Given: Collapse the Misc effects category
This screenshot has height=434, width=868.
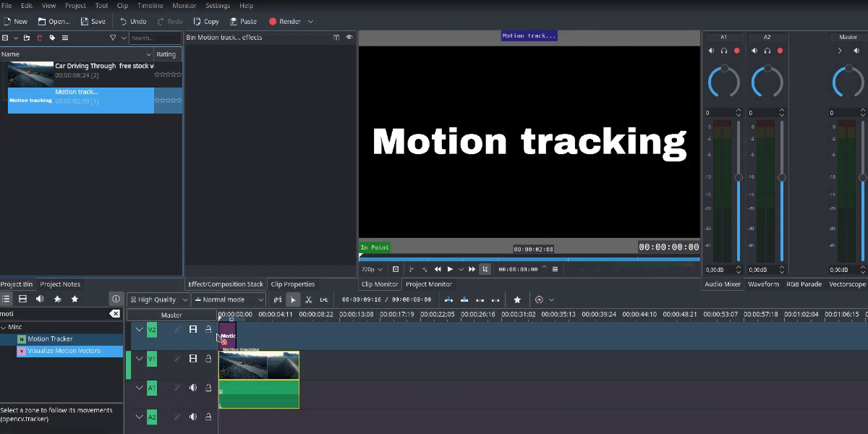Looking at the screenshot, I should (4, 327).
